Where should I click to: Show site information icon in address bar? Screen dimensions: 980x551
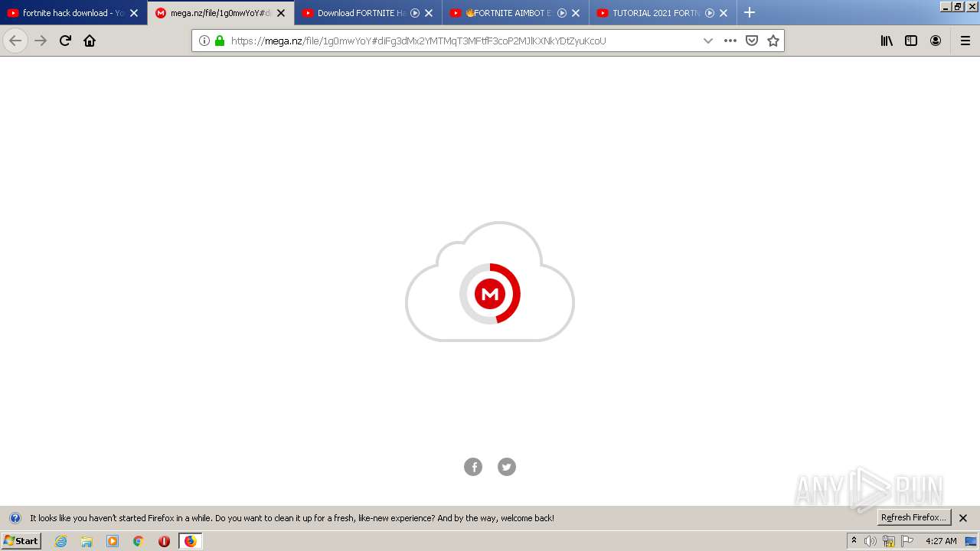(204, 41)
